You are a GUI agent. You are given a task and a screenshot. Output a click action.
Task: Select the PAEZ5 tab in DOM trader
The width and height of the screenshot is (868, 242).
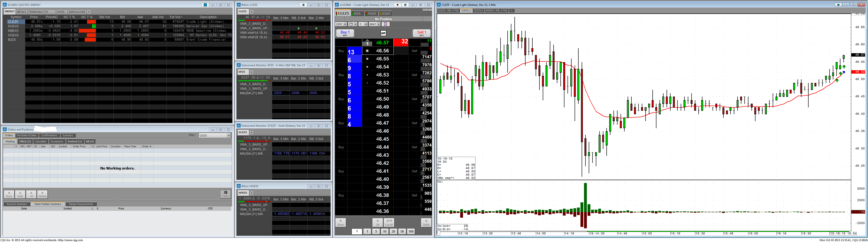coord(372,13)
